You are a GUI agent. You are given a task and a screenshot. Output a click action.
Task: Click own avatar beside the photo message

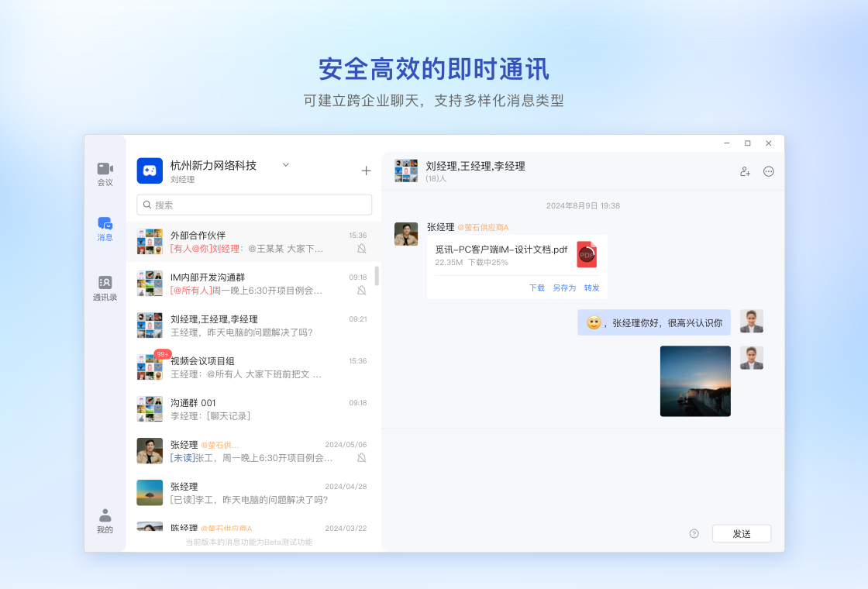pos(752,357)
